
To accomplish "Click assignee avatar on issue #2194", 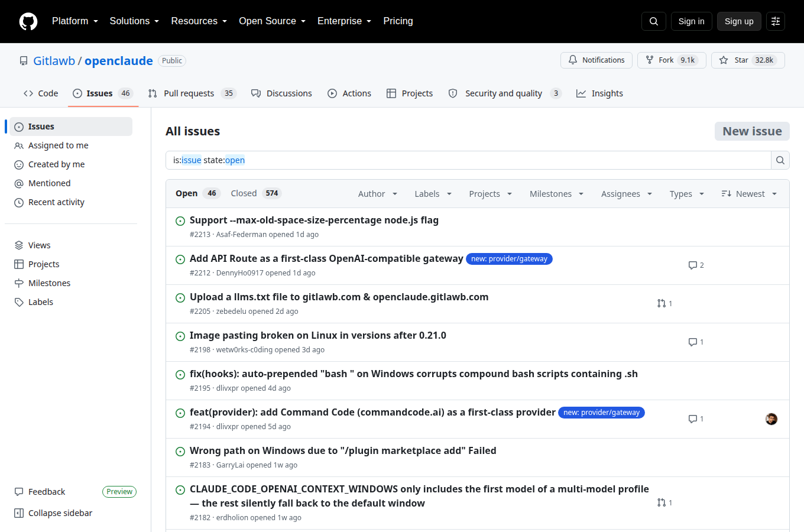I will click(771, 419).
